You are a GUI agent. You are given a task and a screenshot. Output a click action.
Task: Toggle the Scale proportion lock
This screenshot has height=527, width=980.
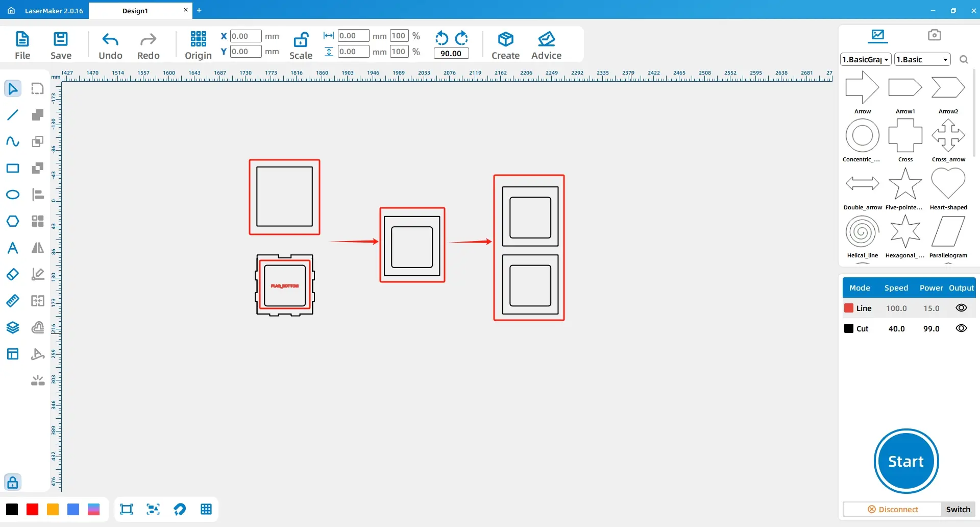click(x=301, y=45)
